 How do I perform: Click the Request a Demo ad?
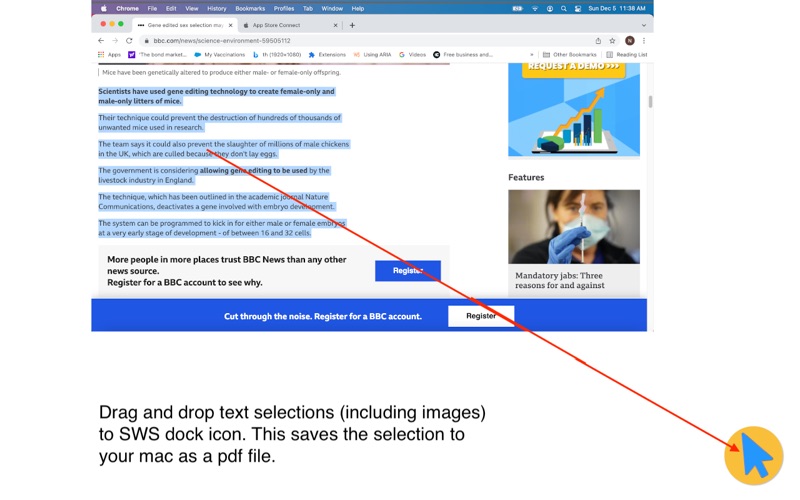pos(573,68)
